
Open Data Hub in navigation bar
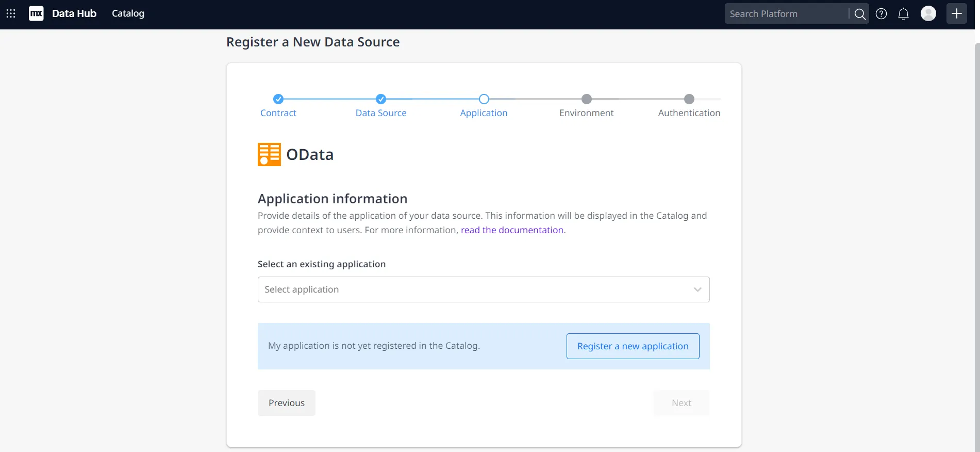click(x=74, y=14)
